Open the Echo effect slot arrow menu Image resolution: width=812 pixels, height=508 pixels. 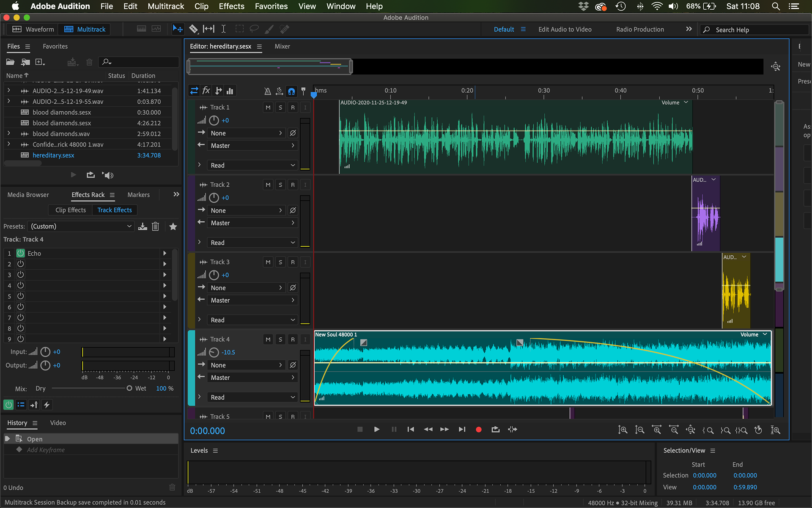[x=165, y=253]
